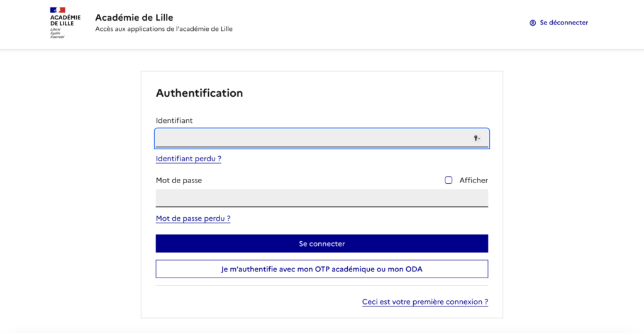
Task: Tick the Afficher password checkbox
Action: point(448,180)
